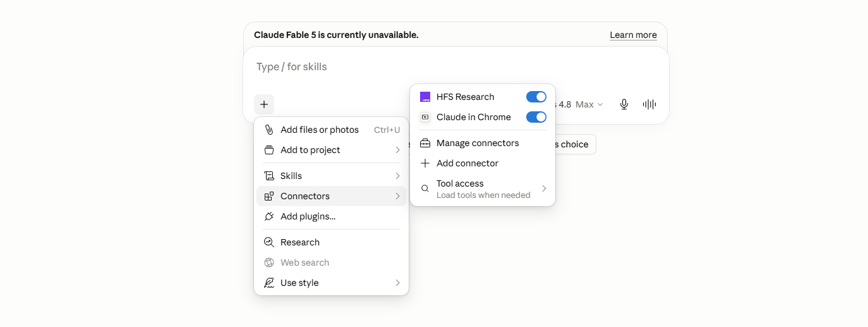Screen dimensions: 868x327
Task: Click the Add to project box icon
Action: (x=269, y=150)
